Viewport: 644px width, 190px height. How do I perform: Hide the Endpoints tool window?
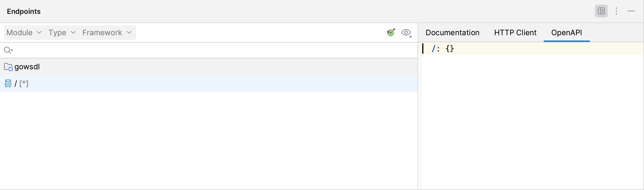[631, 11]
